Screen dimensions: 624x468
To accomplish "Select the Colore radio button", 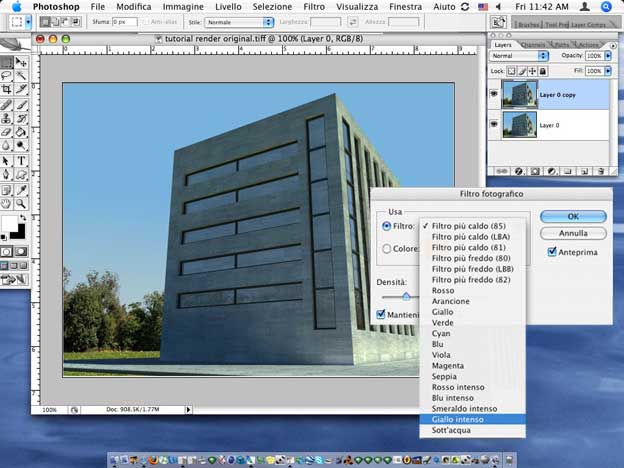I will 387,249.
